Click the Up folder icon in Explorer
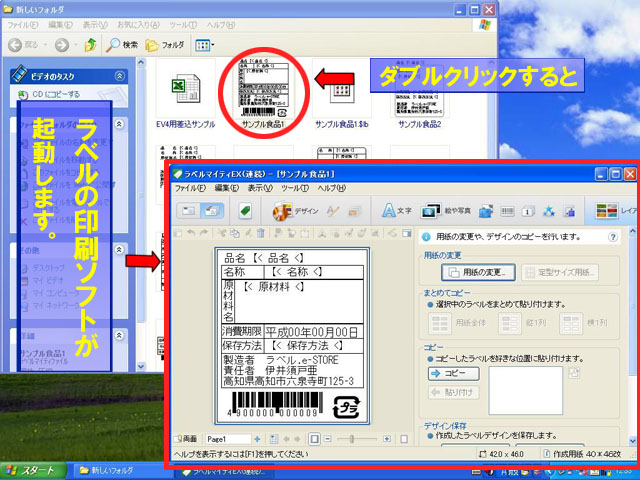 91,45
